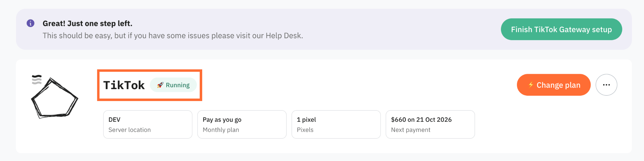
Task: Click the Next payment label
Action: [x=411, y=130]
